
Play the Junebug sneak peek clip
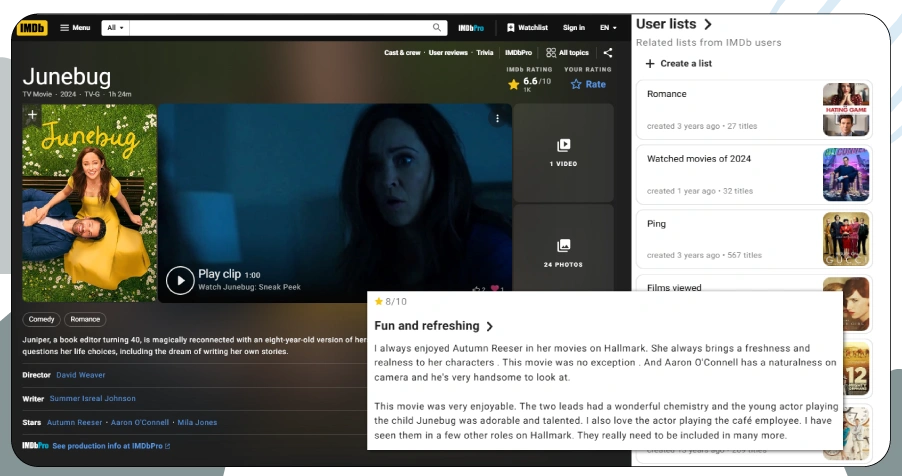coord(180,280)
